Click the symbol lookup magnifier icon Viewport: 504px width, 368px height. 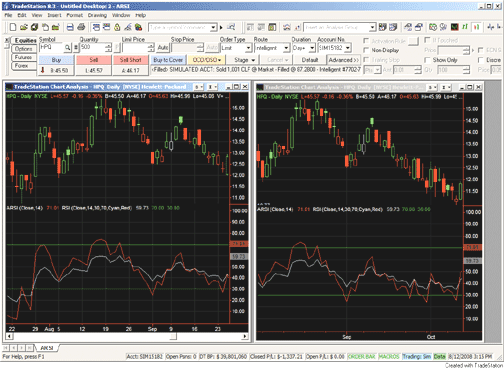pos(67,48)
